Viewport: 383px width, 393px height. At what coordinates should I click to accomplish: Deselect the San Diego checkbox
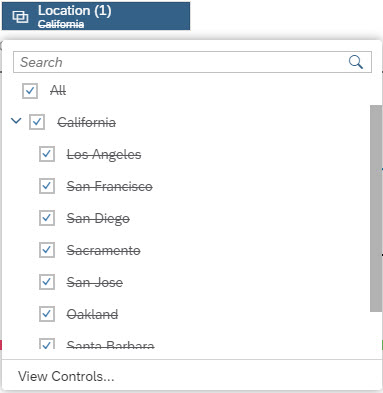pyautogui.click(x=47, y=218)
